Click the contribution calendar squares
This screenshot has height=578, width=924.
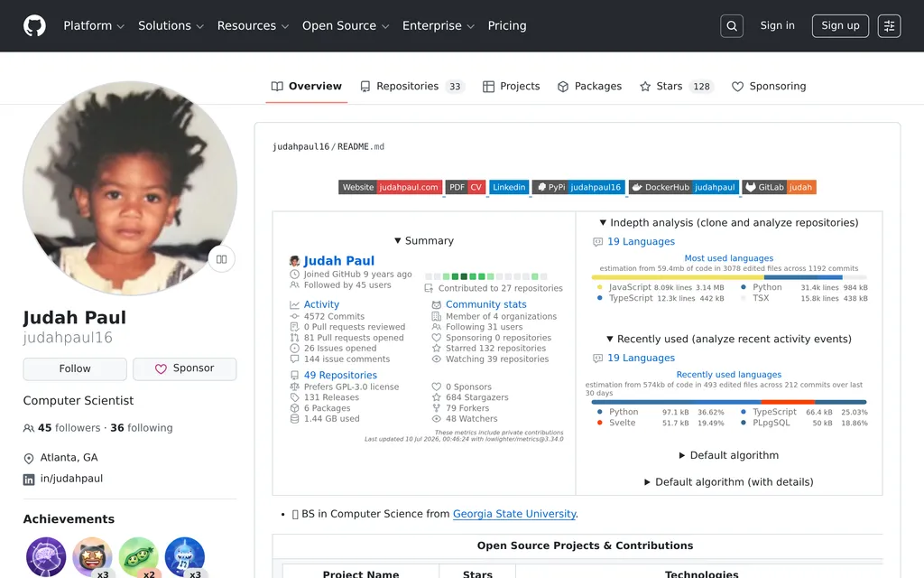pyautogui.click(x=486, y=276)
